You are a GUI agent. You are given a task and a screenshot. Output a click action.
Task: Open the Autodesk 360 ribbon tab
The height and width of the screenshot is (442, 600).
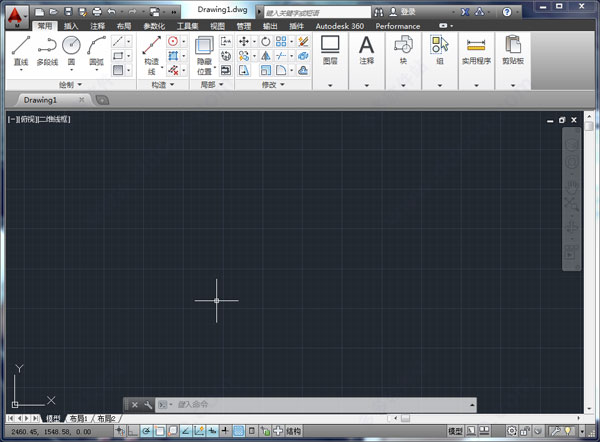(339, 26)
